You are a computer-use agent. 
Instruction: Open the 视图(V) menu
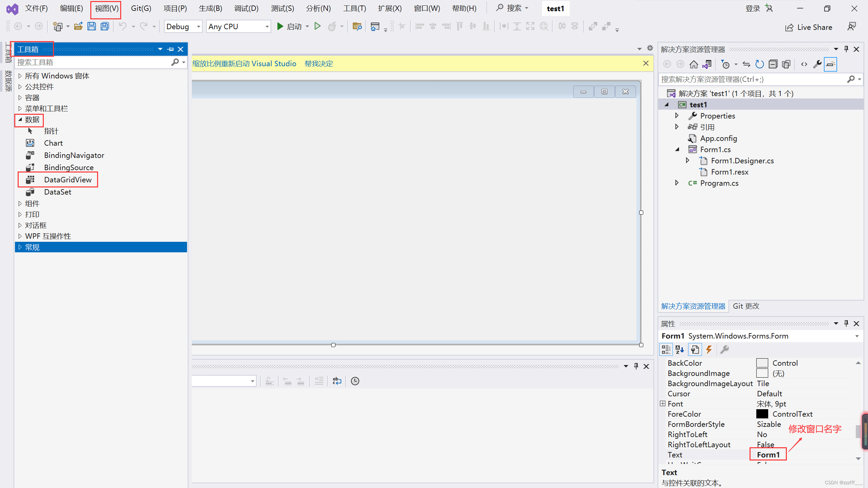click(106, 8)
